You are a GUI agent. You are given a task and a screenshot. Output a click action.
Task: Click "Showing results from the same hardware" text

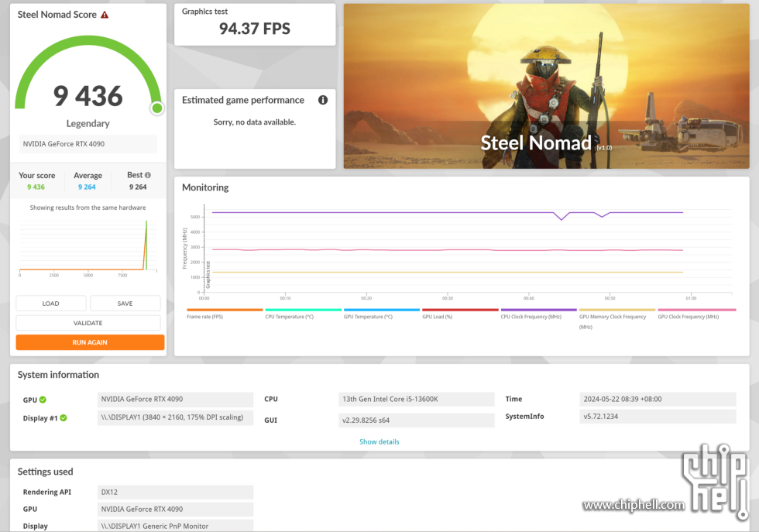(x=88, y=208)
